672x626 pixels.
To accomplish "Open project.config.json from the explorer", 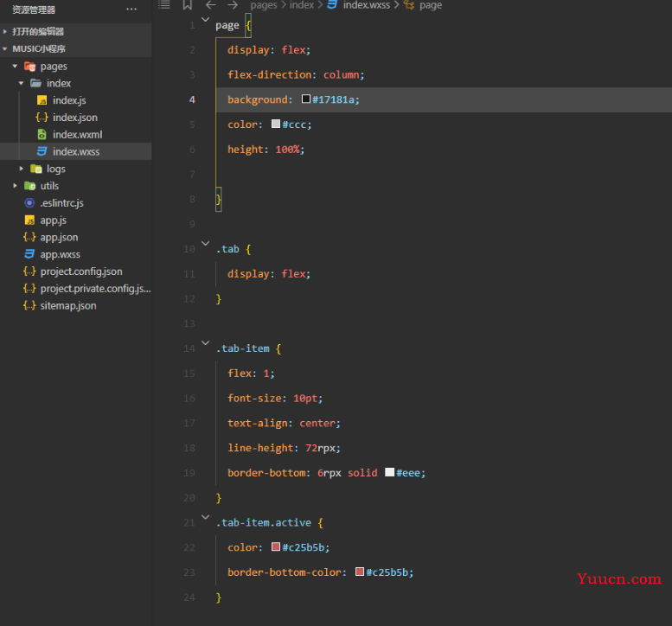I will [81, 271].
